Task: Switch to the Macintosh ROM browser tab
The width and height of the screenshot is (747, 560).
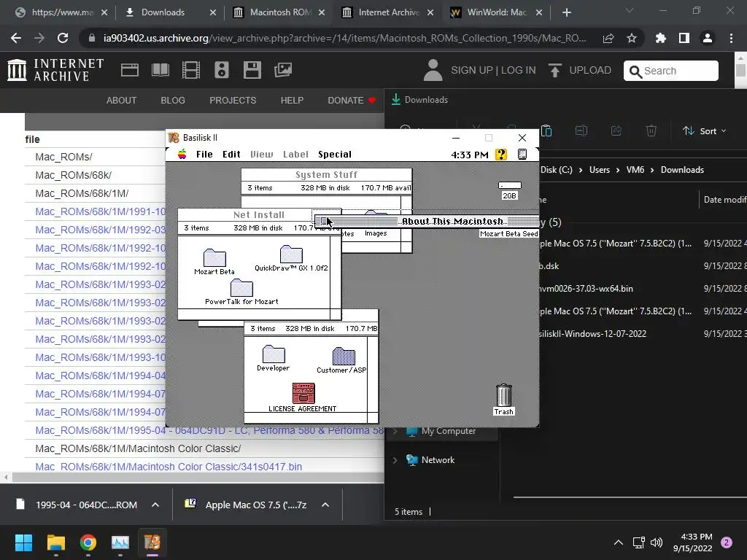Action: click(279, 12)
